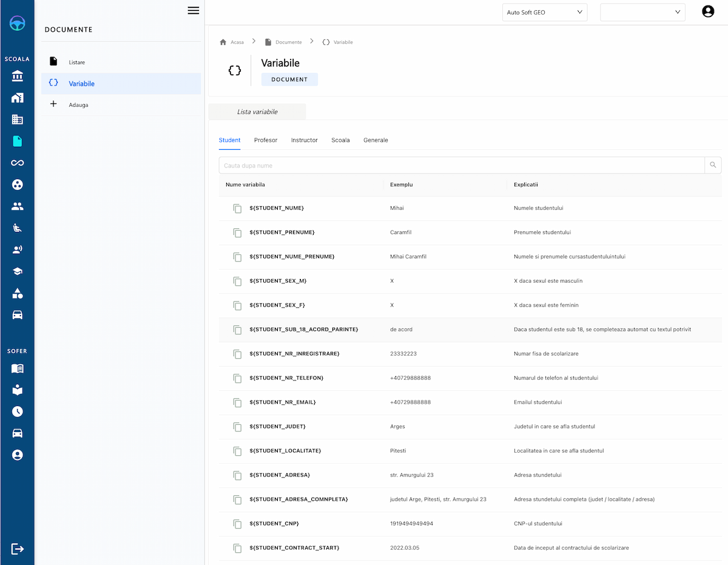Open the clock icon in Sofer section

18,411
